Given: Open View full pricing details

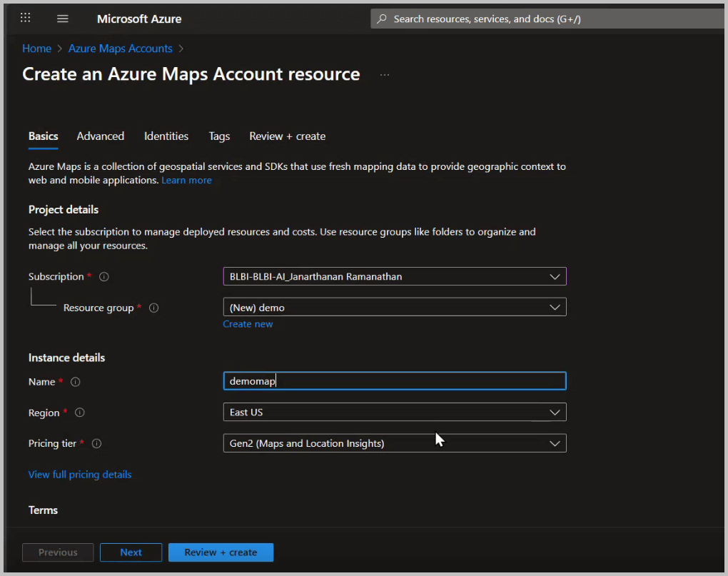Looking at the screenshot, I should pos(79,474).
